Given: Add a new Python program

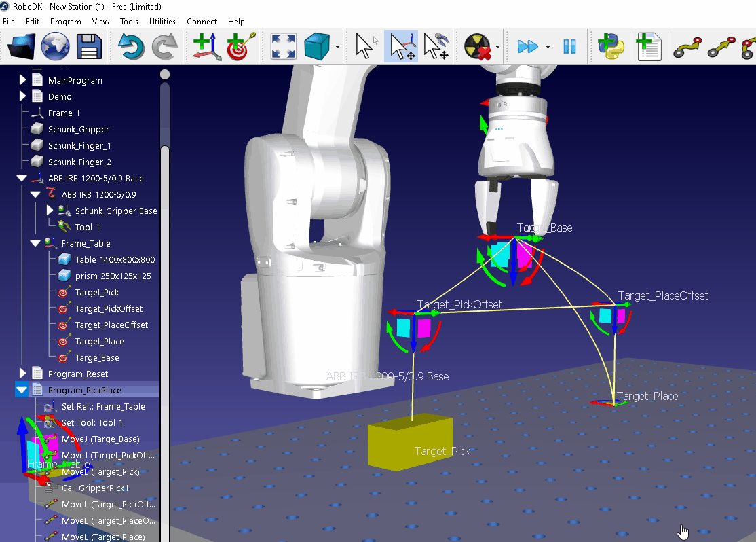Looking at the screenshot, I should click(610, 46).
